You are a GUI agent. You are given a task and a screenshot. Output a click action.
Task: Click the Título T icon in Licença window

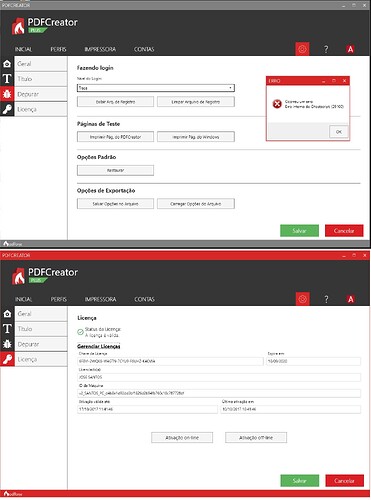pos(7,329)
